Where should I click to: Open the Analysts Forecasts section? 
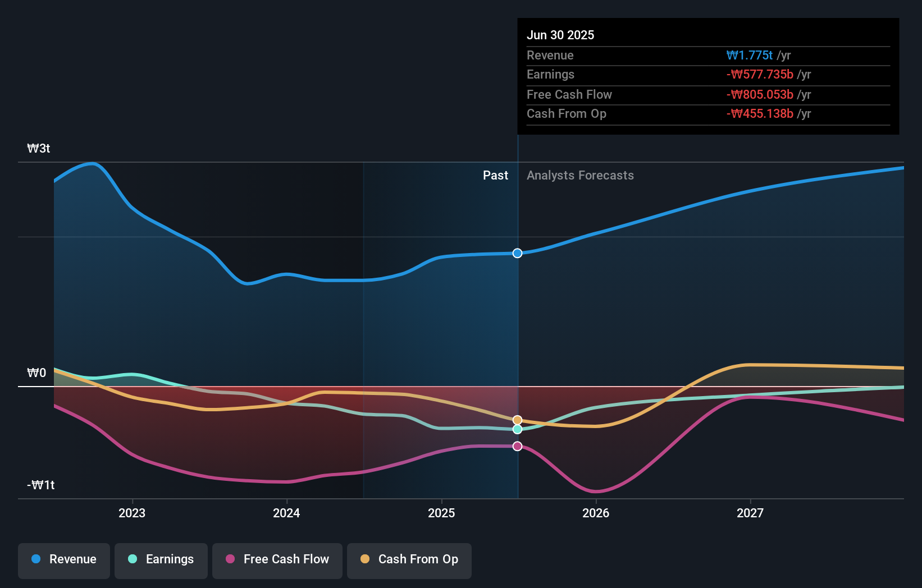click(580, 175)
